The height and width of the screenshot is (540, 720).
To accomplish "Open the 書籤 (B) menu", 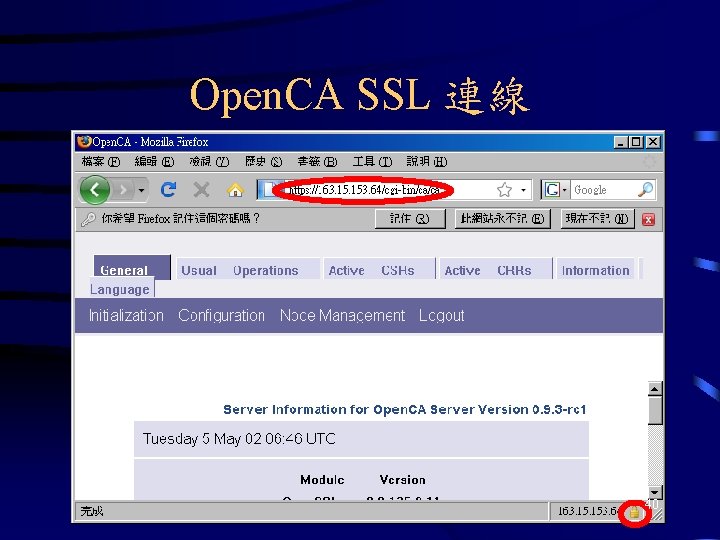I will pos(317,162).
